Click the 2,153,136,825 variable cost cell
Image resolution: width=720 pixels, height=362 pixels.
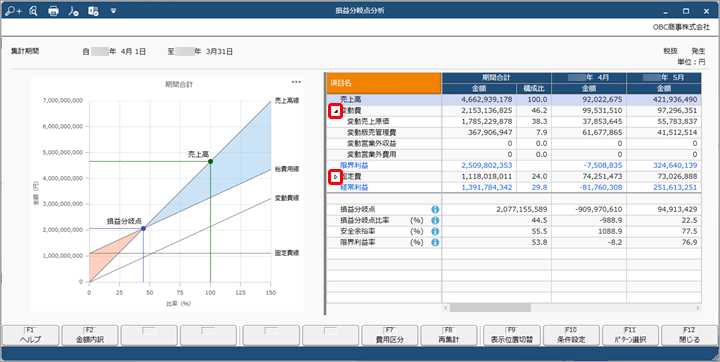479,111
